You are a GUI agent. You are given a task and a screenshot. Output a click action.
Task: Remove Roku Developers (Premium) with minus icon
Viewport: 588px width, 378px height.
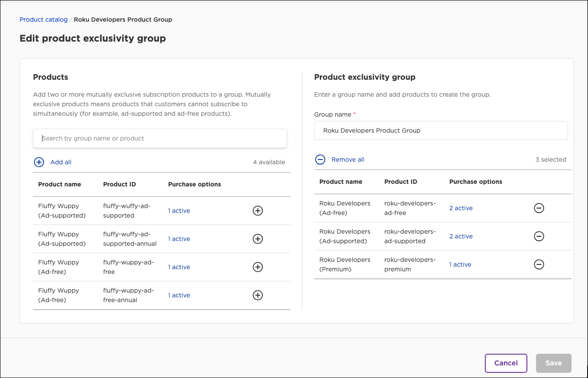(539, 264)
